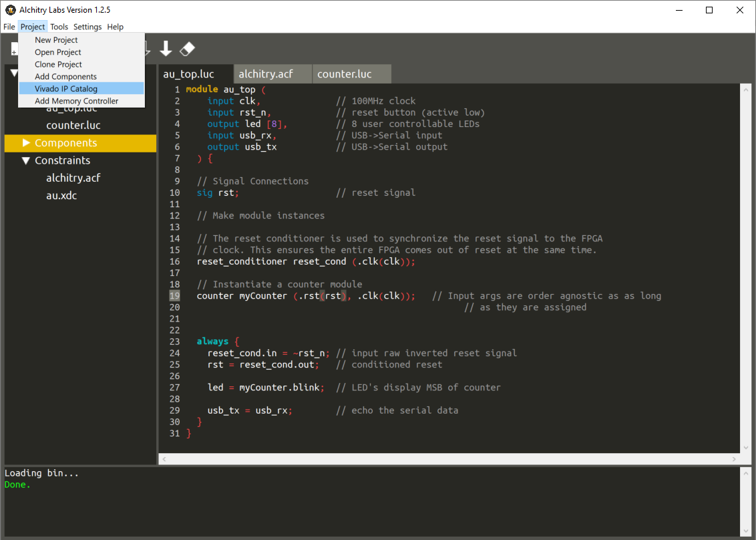Select the Components row label
Screen dimensions: 756x540
click(65, 143)
